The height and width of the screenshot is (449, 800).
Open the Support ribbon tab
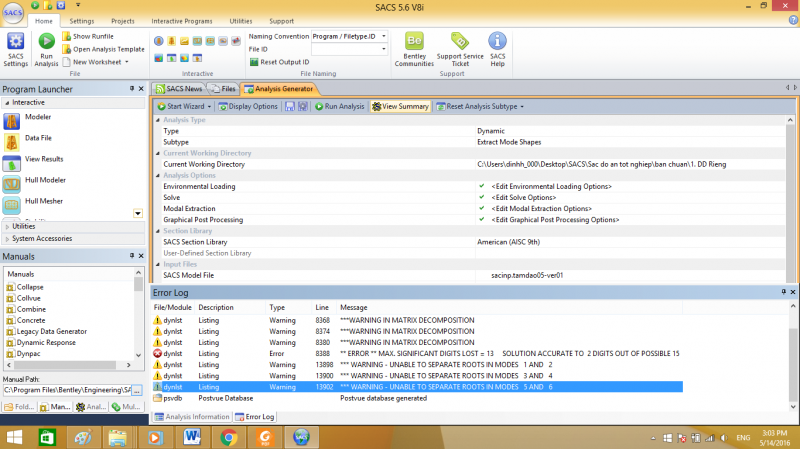pyautogui.click(x=281, y=21)
